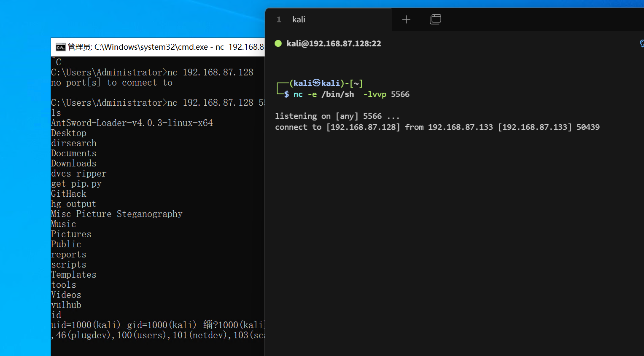Screen dimensions: 644x356
Task: Click the hg_output entry in cmd output
Action: point(74,204)
